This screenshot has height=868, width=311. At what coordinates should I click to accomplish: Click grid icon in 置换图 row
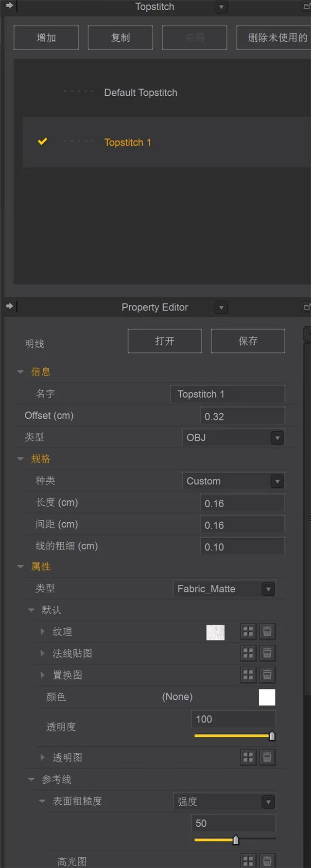click(x=248, y=675)
